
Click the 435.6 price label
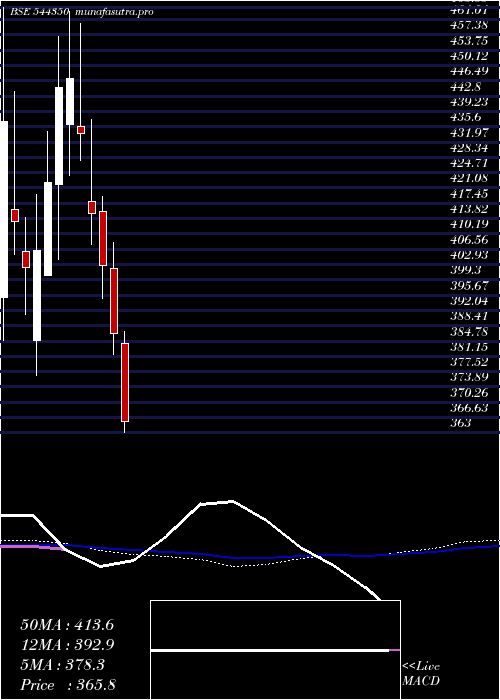466,117
